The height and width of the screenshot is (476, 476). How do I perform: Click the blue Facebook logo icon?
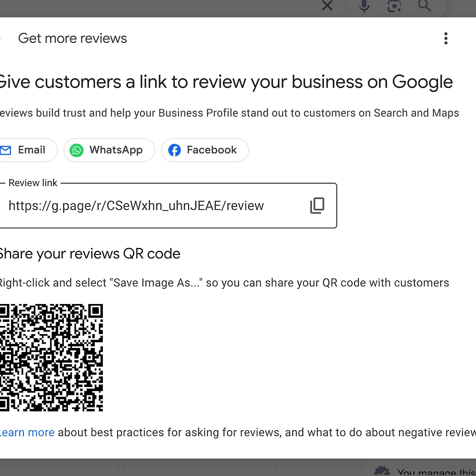click(x=174, y=150)
